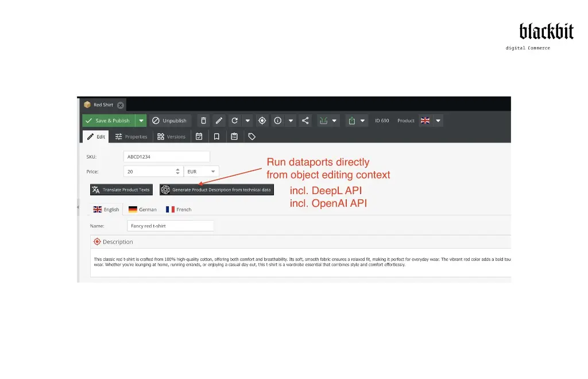Click inside the Description text area
The image size is (588, 379).
pyautogui.click(x=302, y=262)
